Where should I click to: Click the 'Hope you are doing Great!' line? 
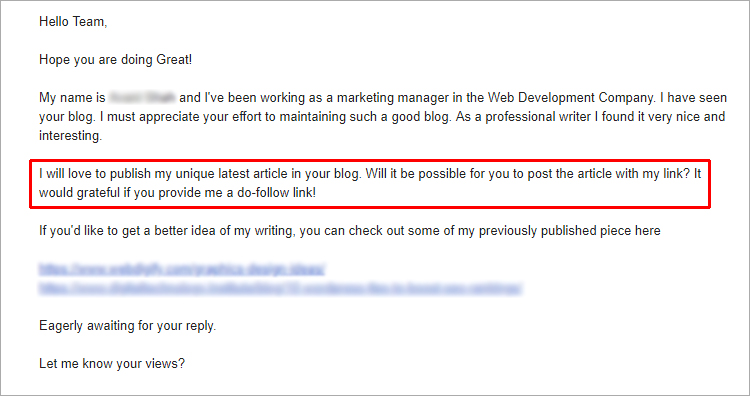click(x=115, y=60)
